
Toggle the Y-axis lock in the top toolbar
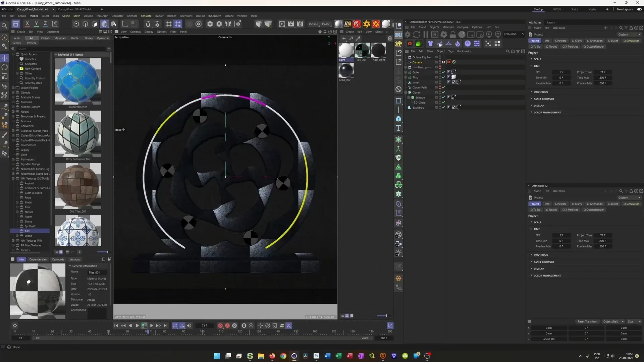(36, 23)
